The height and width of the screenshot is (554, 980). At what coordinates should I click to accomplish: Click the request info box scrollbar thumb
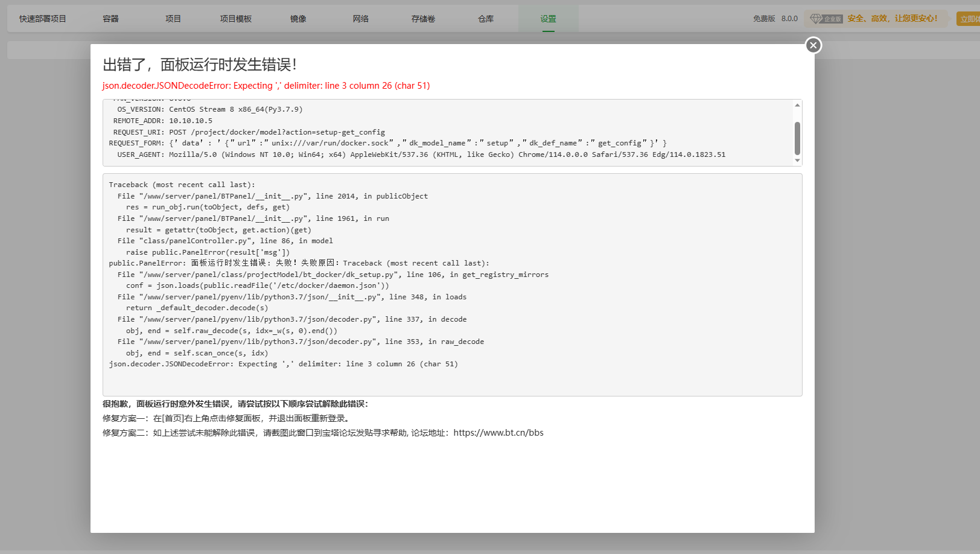[x=797, y=138]
